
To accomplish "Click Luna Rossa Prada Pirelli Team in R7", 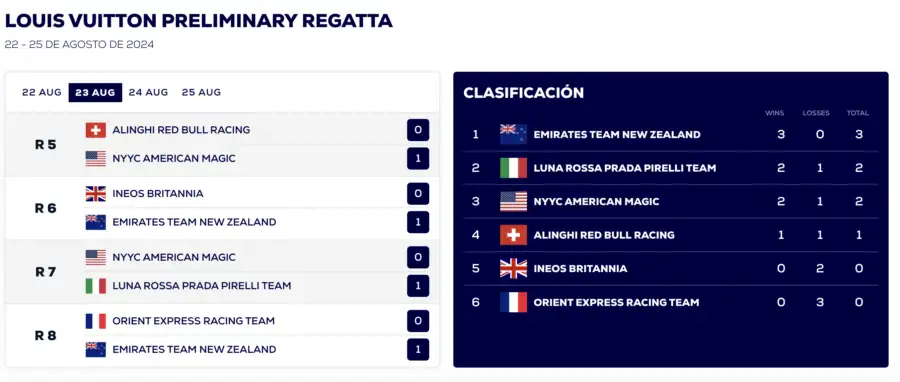I will click(x=201, y=286).
